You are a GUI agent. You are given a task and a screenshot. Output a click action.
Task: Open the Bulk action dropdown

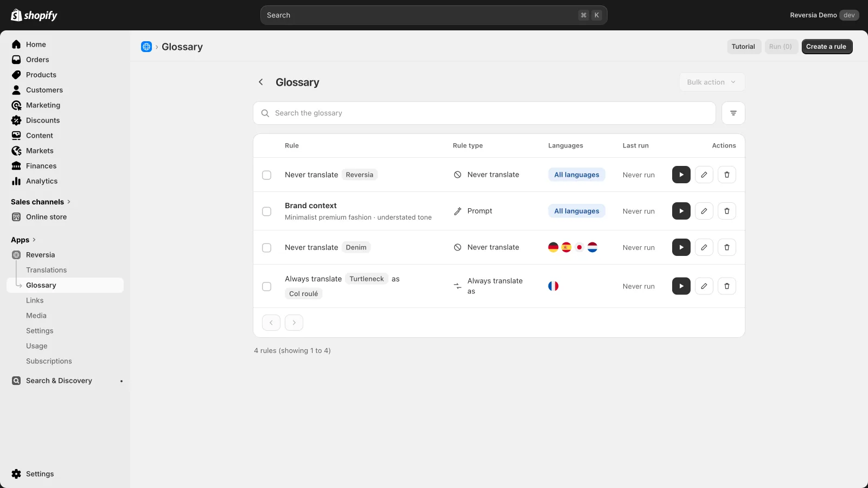pos(712,82)
